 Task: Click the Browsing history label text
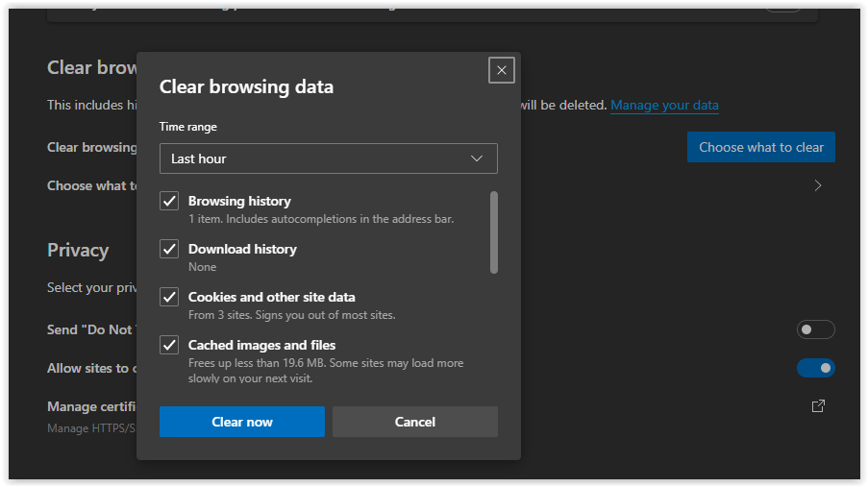pos(239,201)
